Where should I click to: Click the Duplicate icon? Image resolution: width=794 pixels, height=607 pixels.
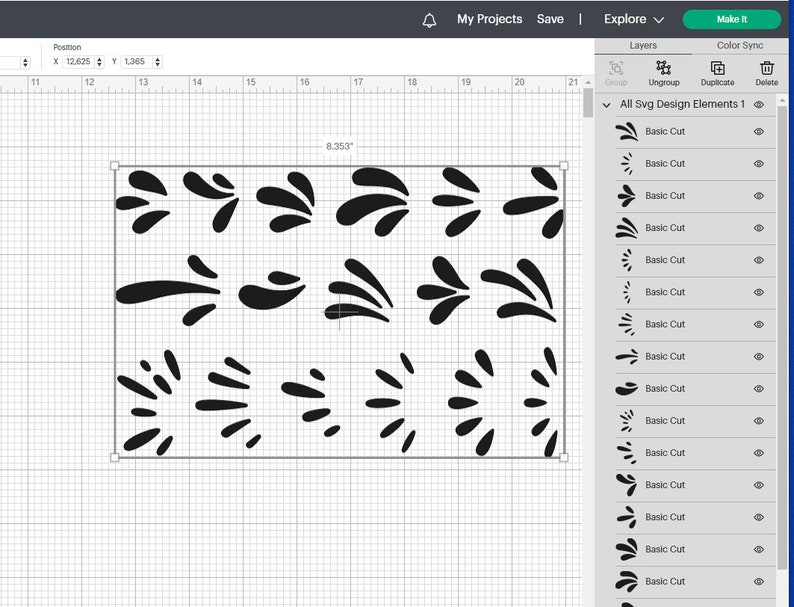point(718,68)
